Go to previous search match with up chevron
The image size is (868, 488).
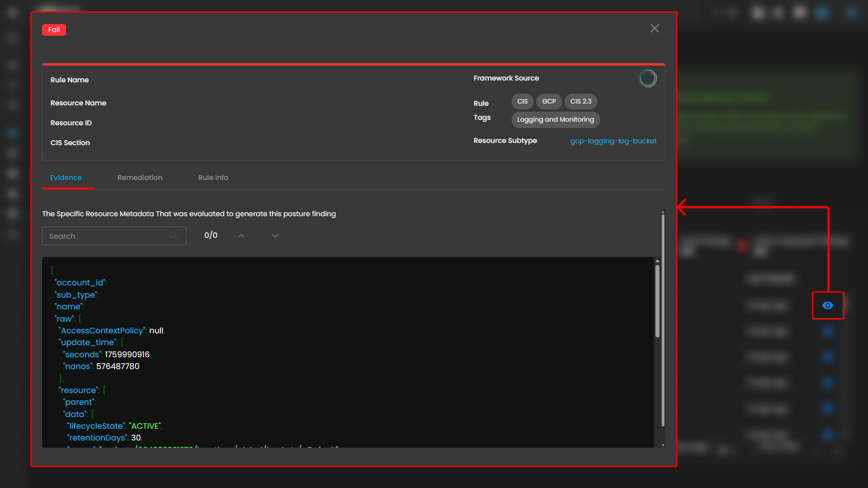point(241,236)
